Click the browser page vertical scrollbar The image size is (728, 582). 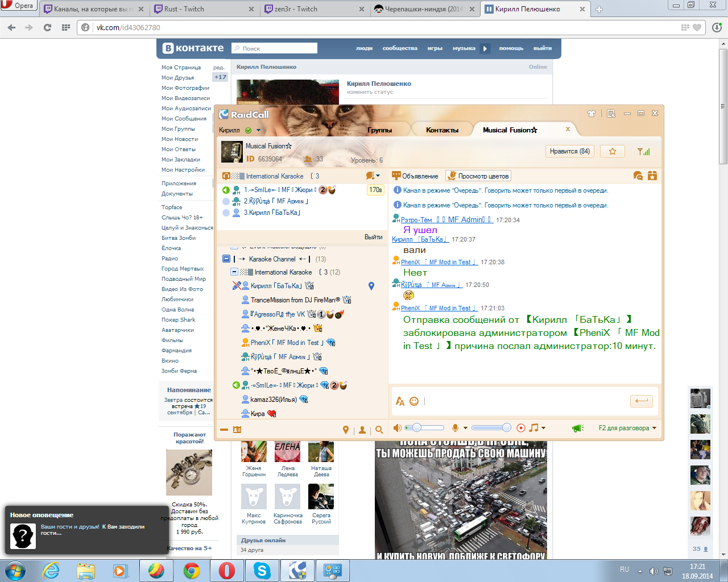[723, 106]
